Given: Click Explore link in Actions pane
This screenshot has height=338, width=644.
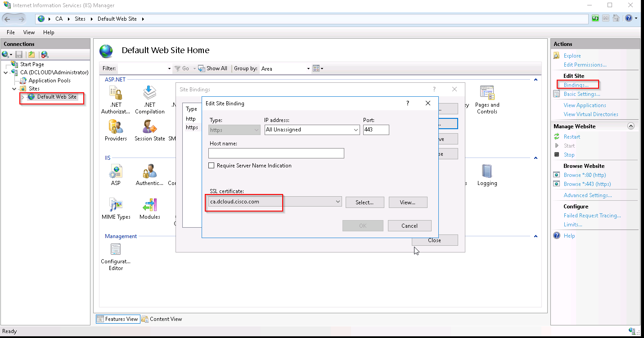Looking at the screenshot, I should pyautogui.click(x=572, y=56).
